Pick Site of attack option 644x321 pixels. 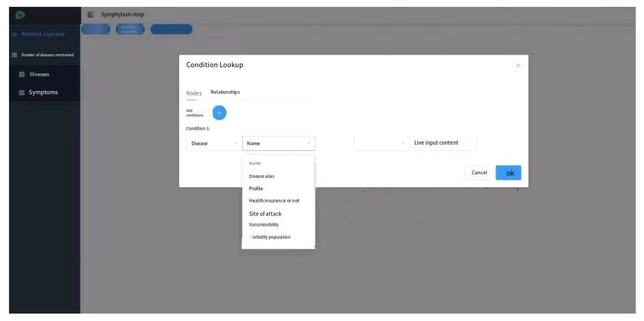(265, 214)
